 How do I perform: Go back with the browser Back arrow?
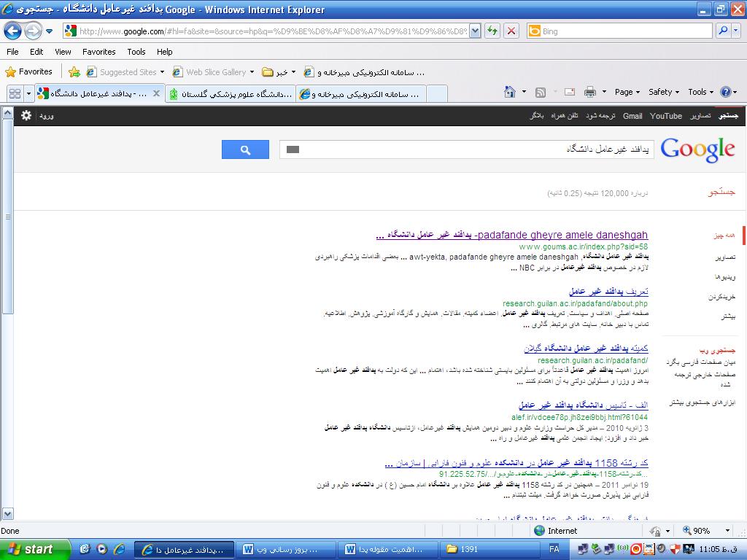click(x=12, y=31)
